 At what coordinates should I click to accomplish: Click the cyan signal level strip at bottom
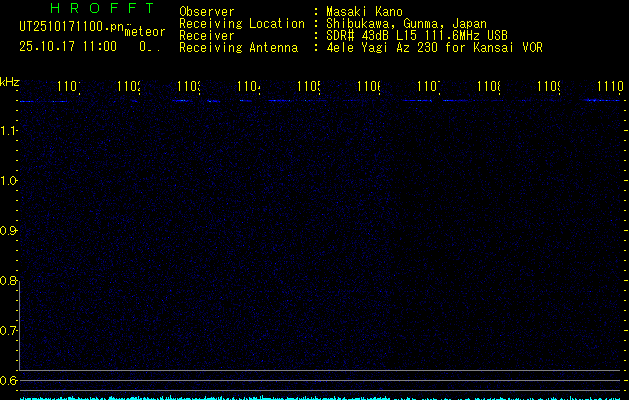[320, 397]
